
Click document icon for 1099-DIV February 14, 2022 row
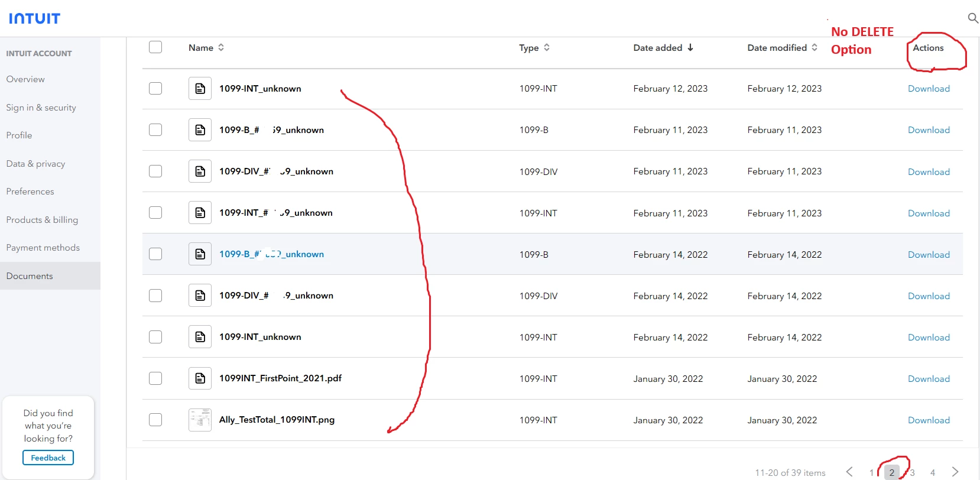coord(200,295)
